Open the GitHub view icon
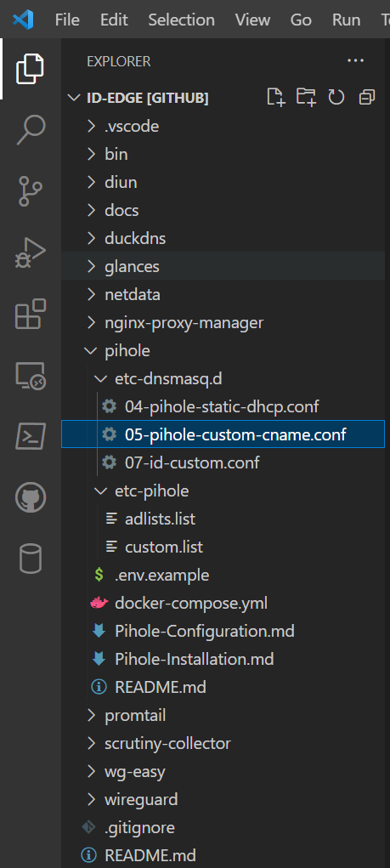 31,496
